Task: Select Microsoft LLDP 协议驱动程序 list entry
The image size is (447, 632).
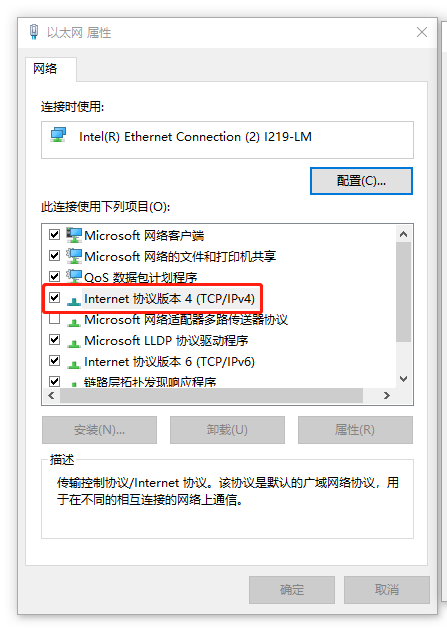Action: tap(166, 341)
